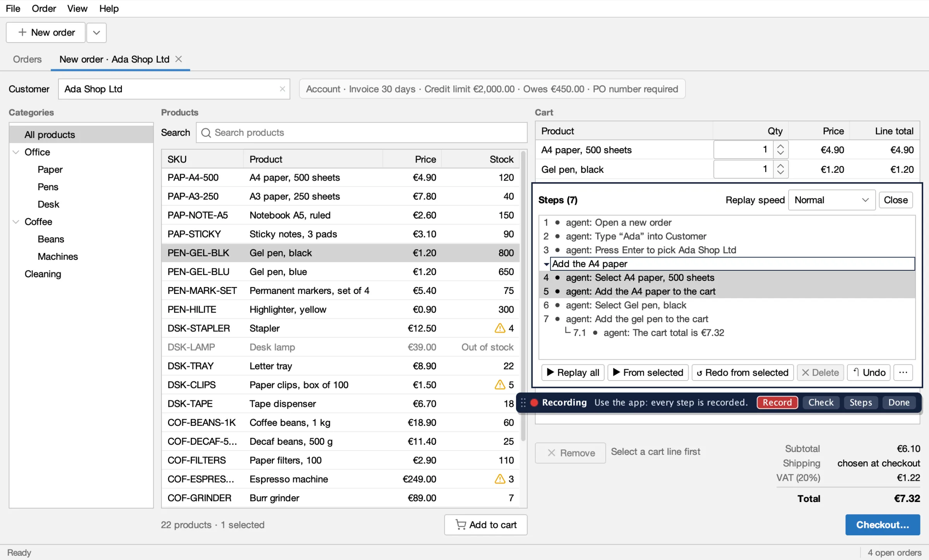Click the red recording indicator dot
Viewport: 929px width, 560px height.
534,403
